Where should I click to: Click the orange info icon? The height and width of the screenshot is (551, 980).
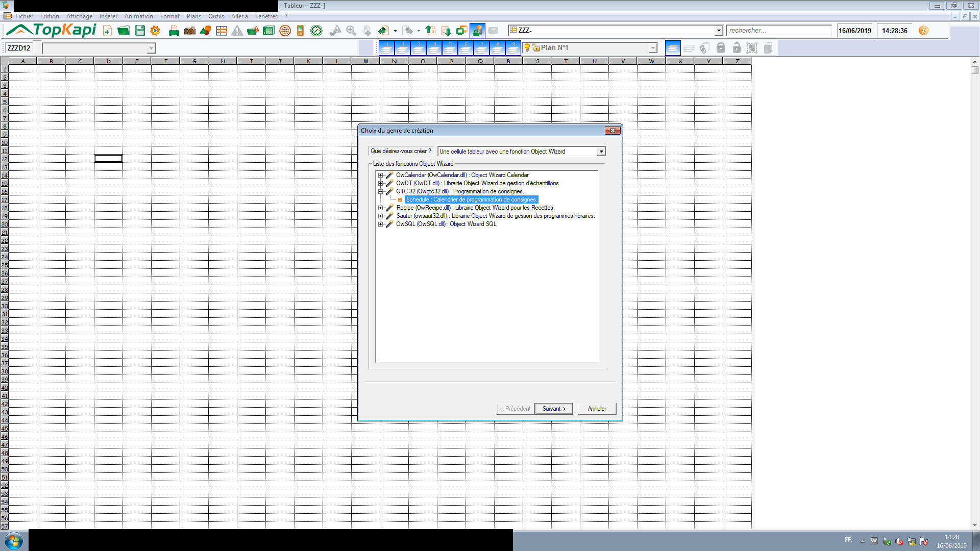(923, 31)
